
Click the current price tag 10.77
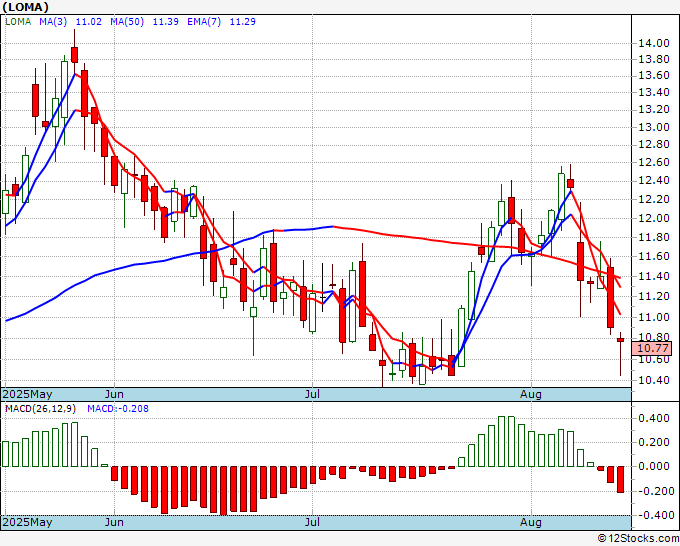(x=653, y=348)
